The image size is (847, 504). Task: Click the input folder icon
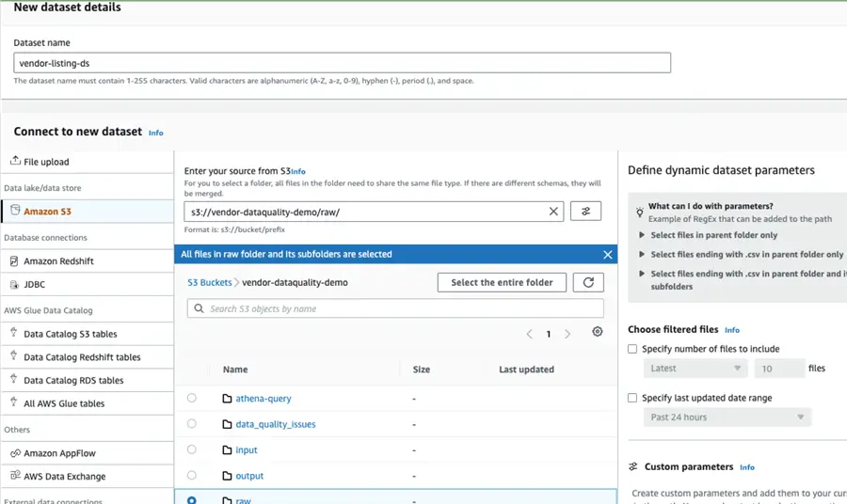tap(227, 450)
